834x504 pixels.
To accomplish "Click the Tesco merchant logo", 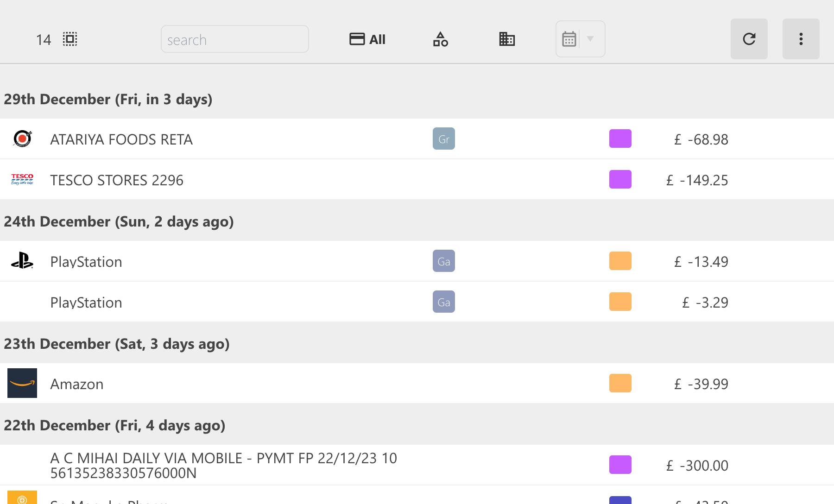I will click(x=21, y=179).
